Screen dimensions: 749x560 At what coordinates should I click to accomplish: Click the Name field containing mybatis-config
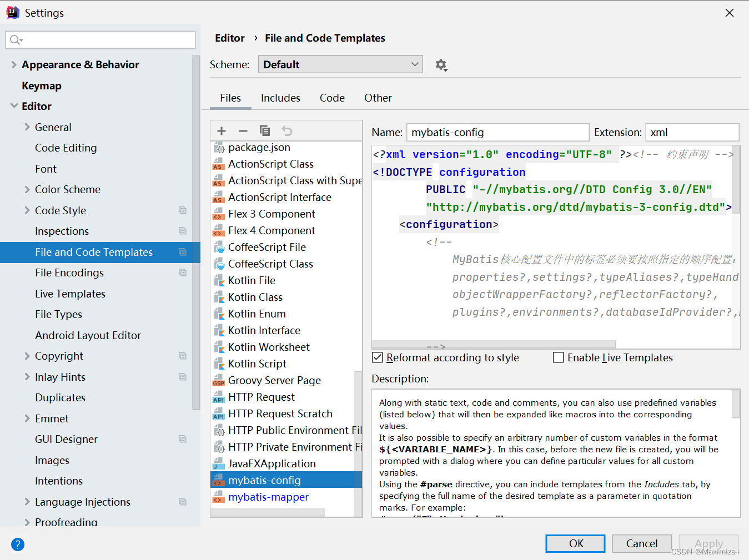(497, 133)
